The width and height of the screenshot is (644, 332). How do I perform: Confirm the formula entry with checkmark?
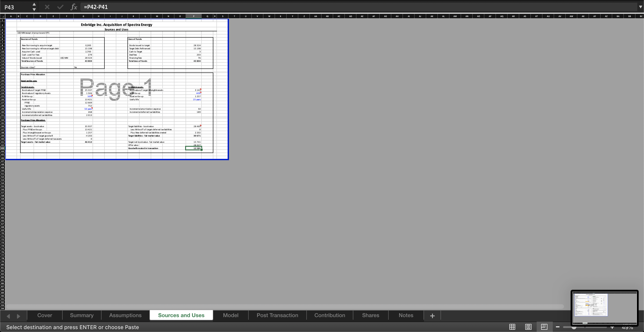(60, 7)
